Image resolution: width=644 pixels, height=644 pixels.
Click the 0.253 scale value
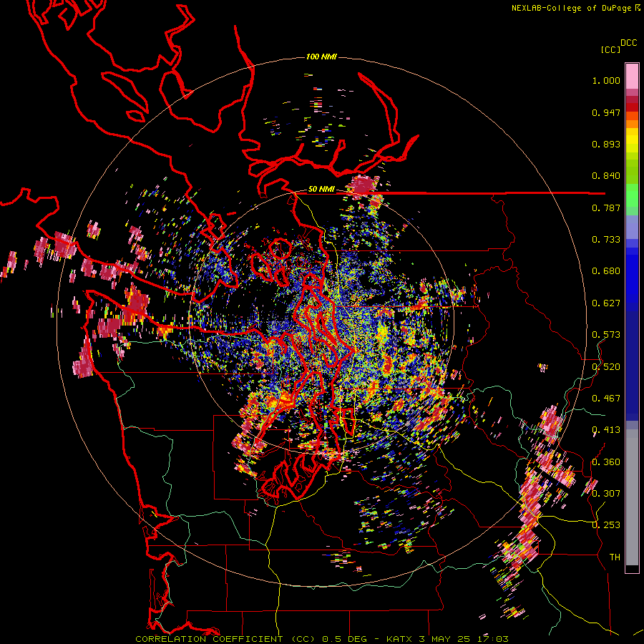click(x=606, y=525)
